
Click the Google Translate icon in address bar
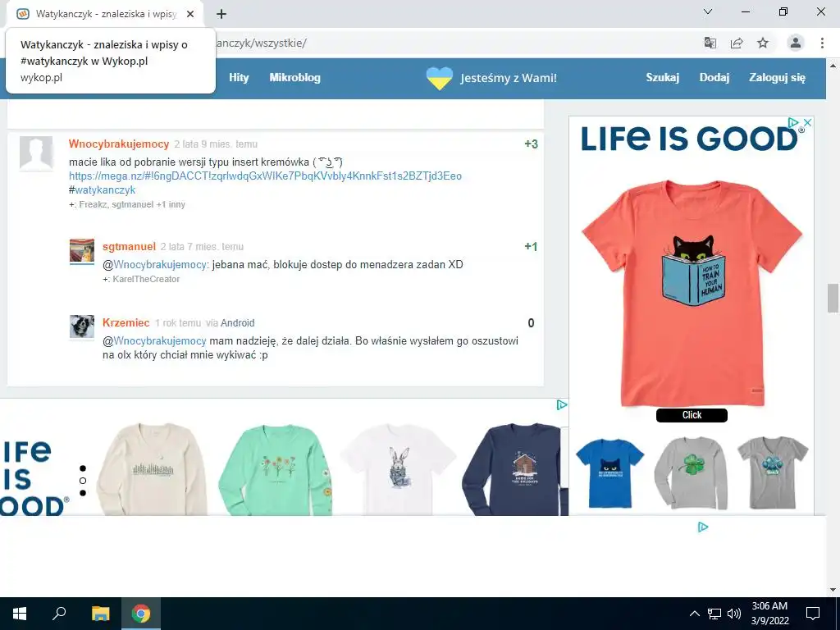click(x=710, y=43)
